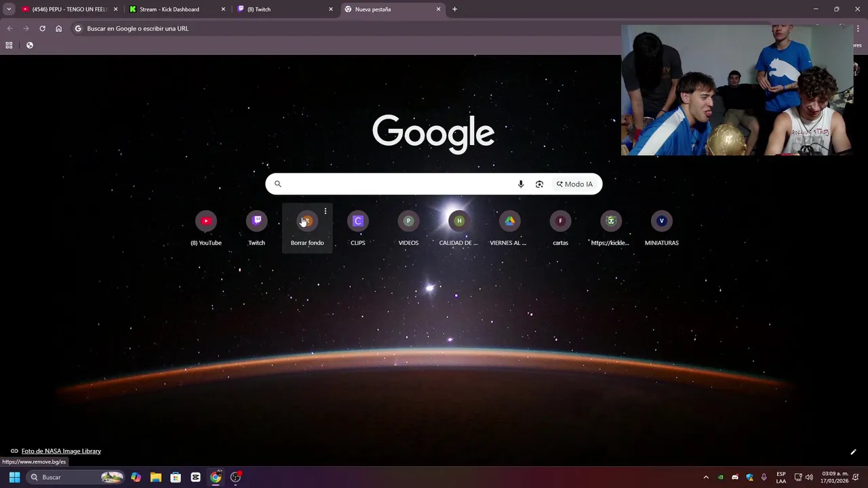The width and height of the screenshot is (868, 488).
Task: Open a new tab with plus button
Action: [454, 9]
